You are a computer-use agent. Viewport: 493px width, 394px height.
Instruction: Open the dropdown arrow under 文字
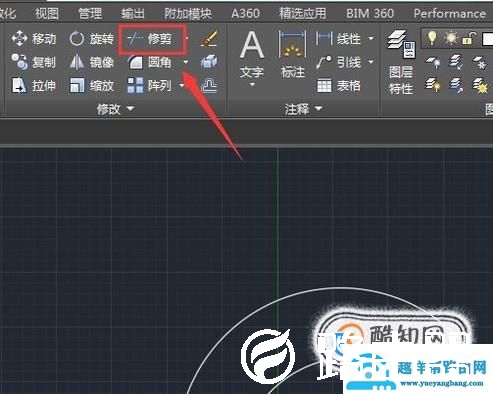click(x=252, y=85)
